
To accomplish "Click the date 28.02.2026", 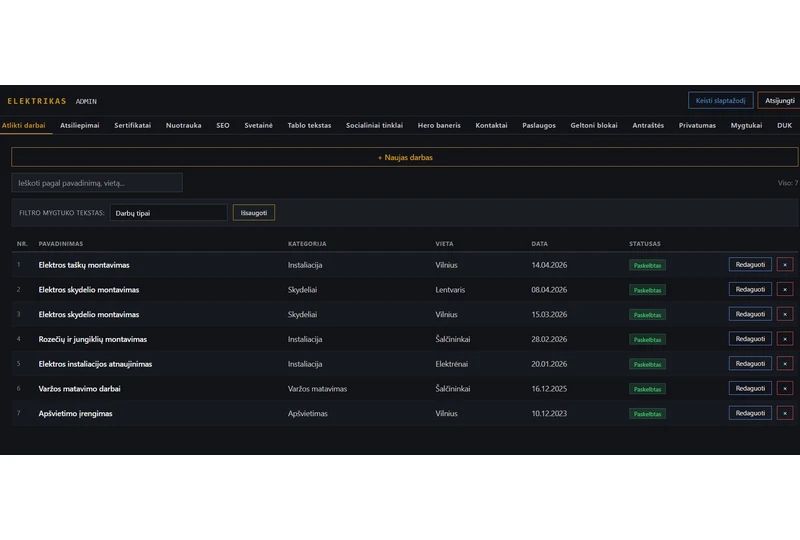I will 549,339.
